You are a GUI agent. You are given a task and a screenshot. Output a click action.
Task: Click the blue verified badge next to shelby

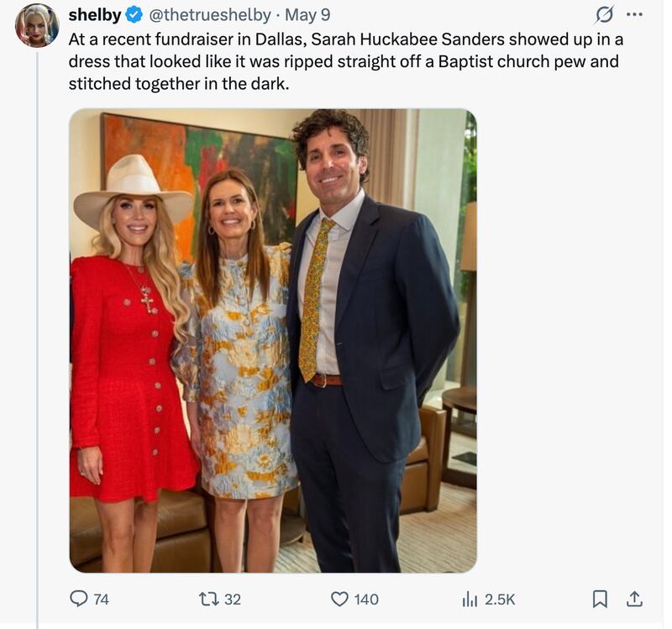point(134,14)
